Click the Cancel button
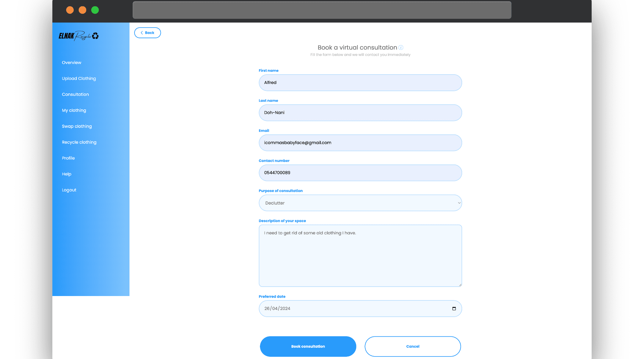The image size is (644, 359). point(413,346)
